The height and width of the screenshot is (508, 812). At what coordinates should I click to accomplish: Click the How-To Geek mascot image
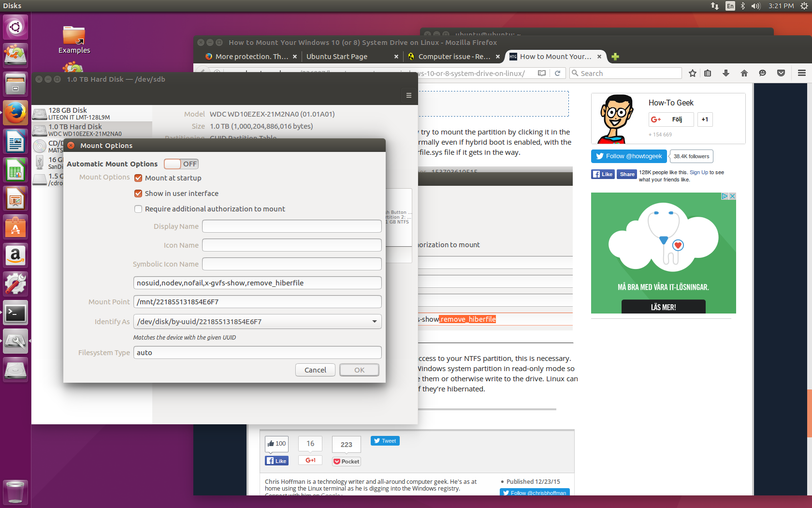pos(616,119)
